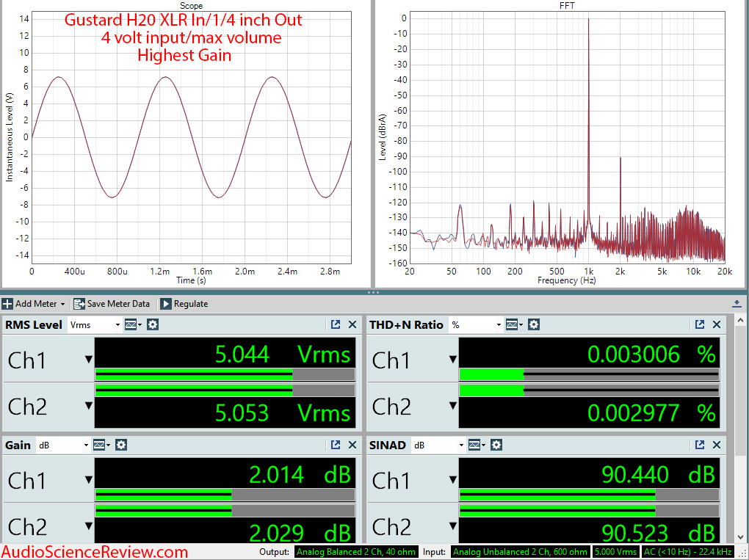Open the Gain unit dropdown showing dB
This screenshot has height=560, width=749.
tap(64, 446)
